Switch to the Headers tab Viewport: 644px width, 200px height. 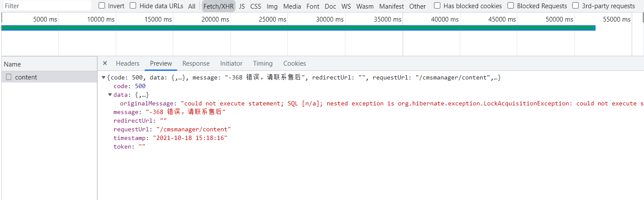(128, 63)
